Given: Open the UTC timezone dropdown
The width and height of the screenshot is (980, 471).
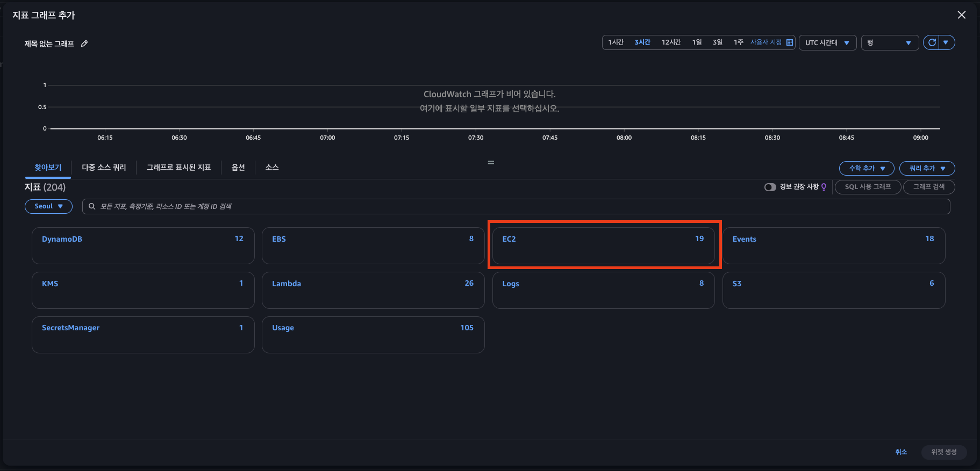Looking at the screenshot, I should coord(827,42).
